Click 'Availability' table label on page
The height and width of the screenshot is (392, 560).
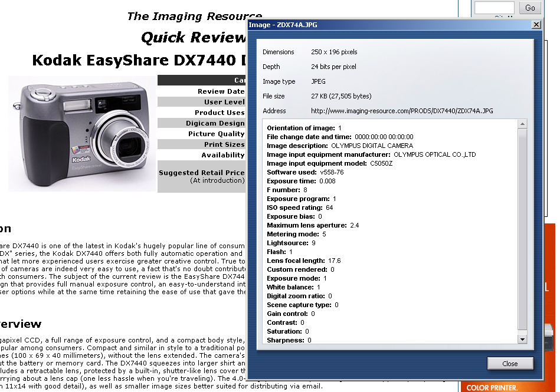[223, 155]
